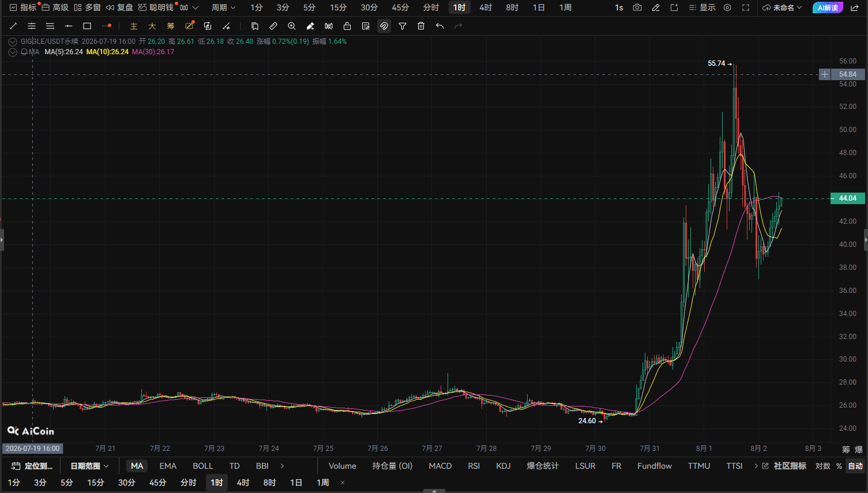Add the KDJ sub-indicator
This screenshot has height=493, width=868.
503,466
